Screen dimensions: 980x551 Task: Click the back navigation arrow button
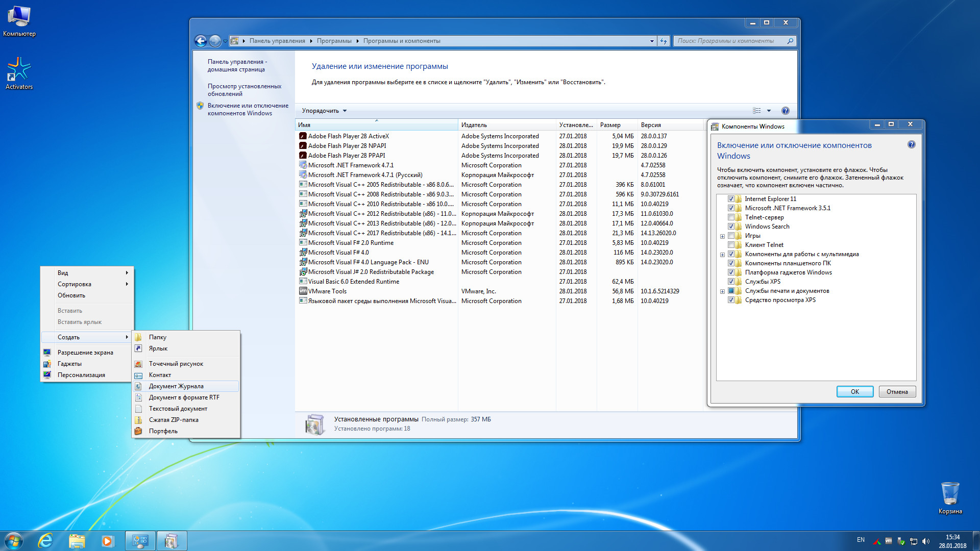(201, 41)
